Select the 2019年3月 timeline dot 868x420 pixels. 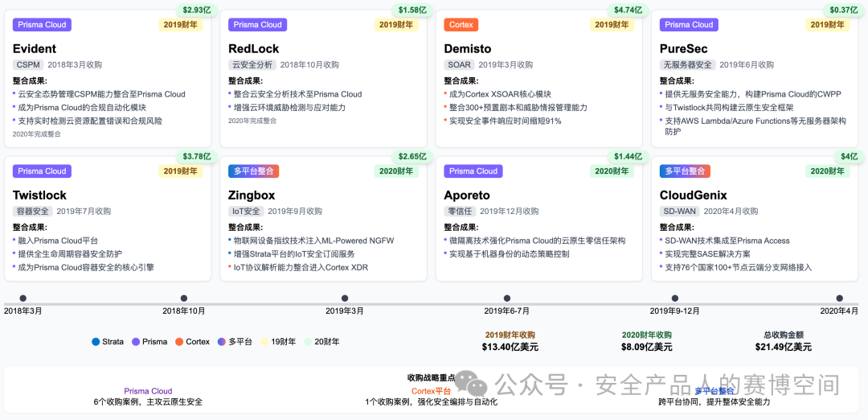[x=345, y=298]
